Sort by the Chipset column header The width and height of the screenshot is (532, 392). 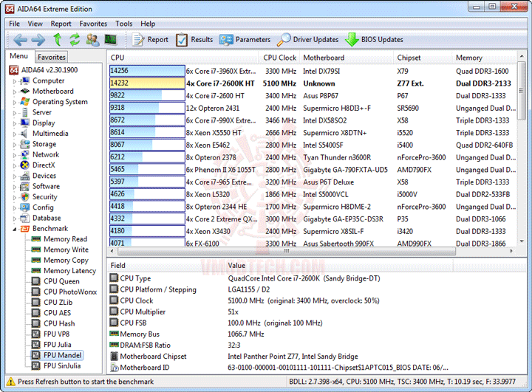coord(423,58)
